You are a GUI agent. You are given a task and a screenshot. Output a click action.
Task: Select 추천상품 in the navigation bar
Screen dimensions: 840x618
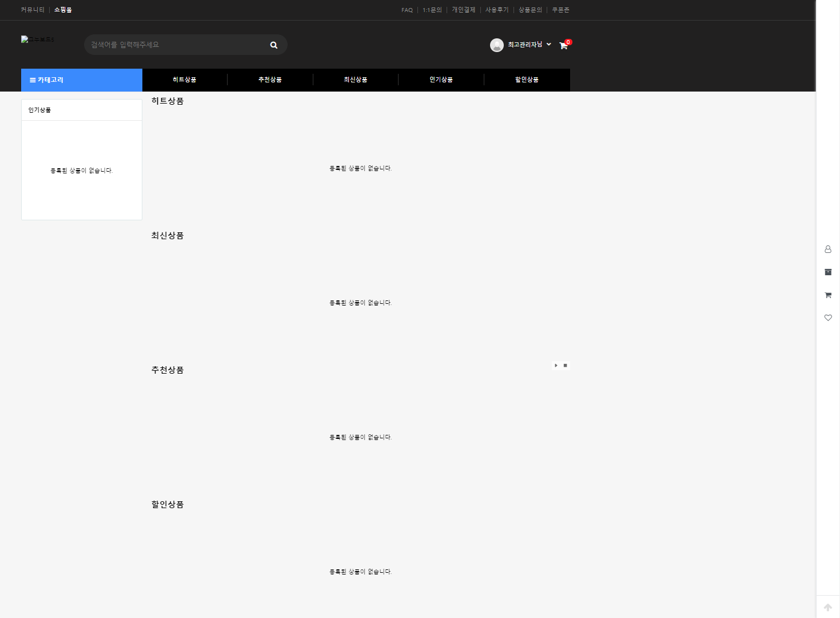coord(270,80)
